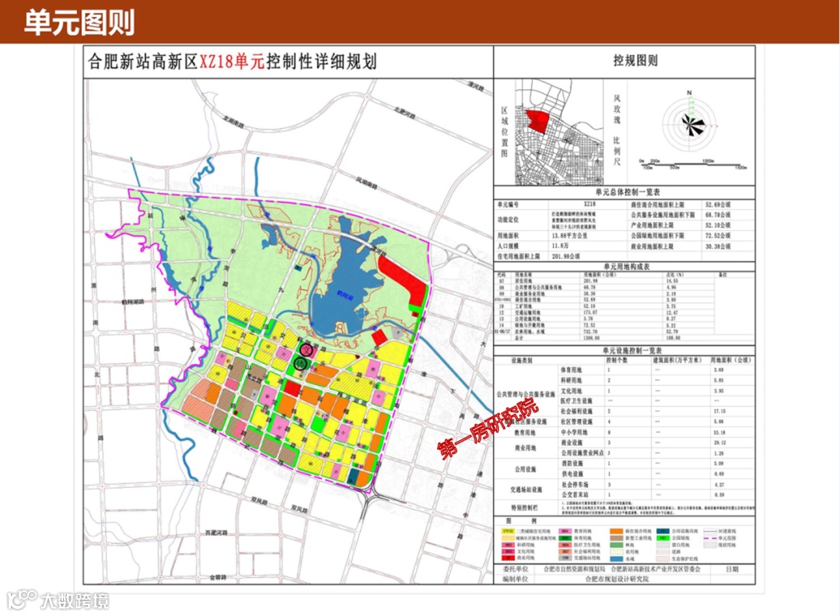
Task: Click the pink 教育用地 legend swatch
Action: [x=565, y=531]
